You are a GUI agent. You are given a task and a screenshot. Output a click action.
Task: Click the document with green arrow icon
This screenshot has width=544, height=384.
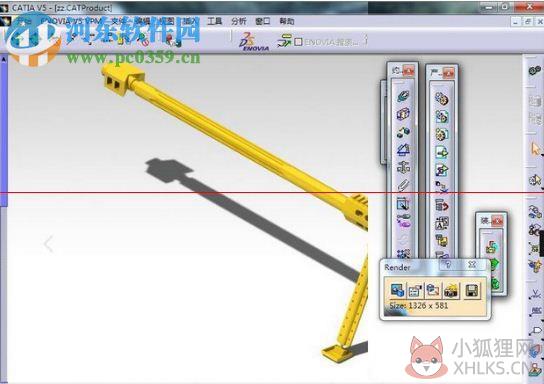442,152
